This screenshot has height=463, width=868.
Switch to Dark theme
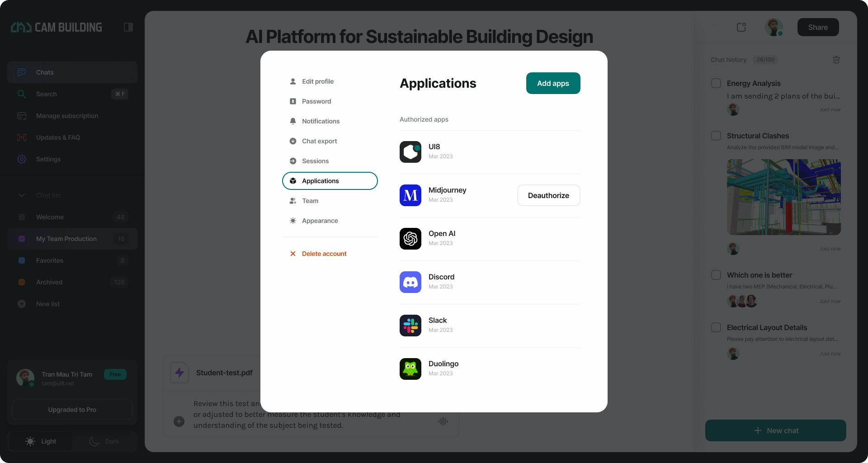tap(104, 441)
